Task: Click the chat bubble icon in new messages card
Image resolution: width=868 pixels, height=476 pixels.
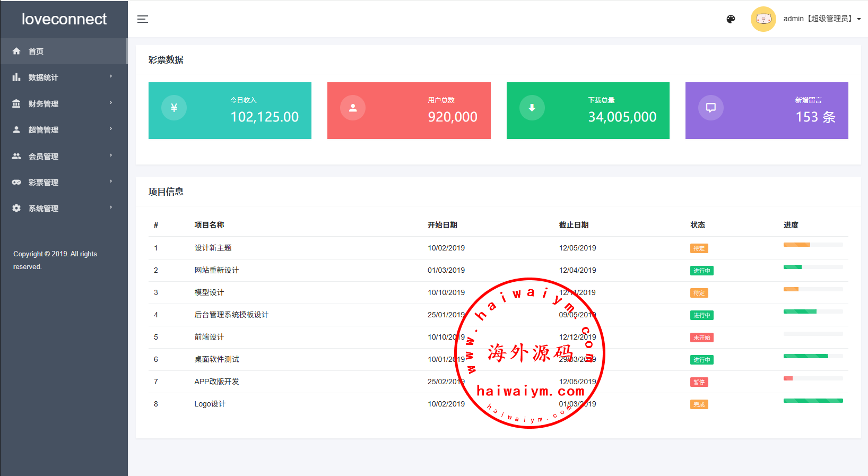Action: (x=710, y=108)
